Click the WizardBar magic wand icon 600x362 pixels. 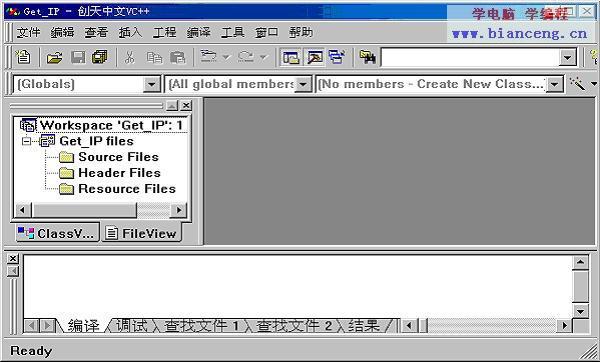tap(577, 83)
